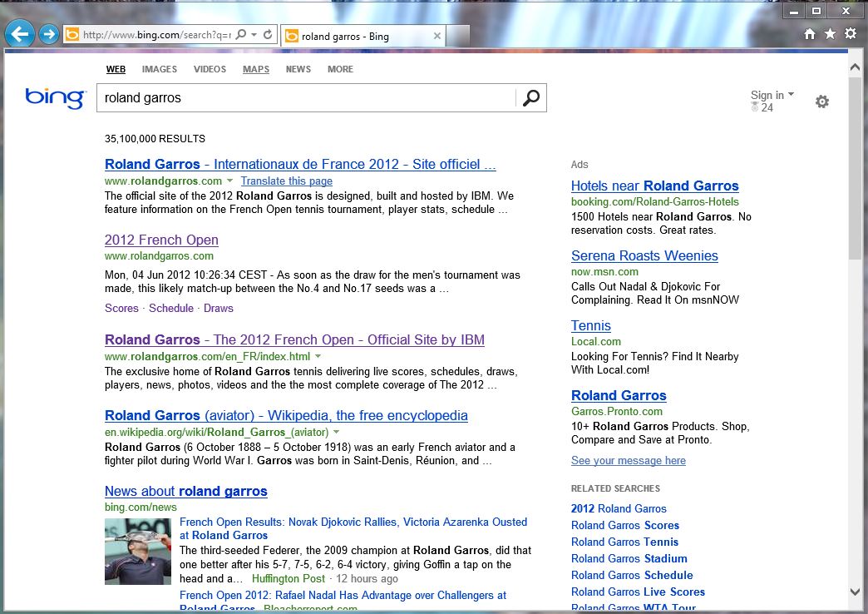Viewport: 868px width, 614px height.
Task: Open a new blank tab
Action: [458, 36]
